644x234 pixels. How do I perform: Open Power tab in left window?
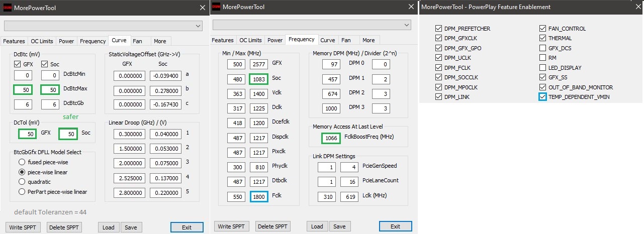(66, 41)
